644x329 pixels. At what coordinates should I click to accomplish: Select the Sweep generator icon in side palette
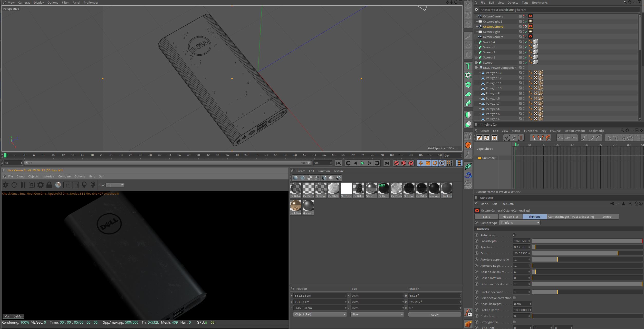pyautogui.click(x=468, y=103)
